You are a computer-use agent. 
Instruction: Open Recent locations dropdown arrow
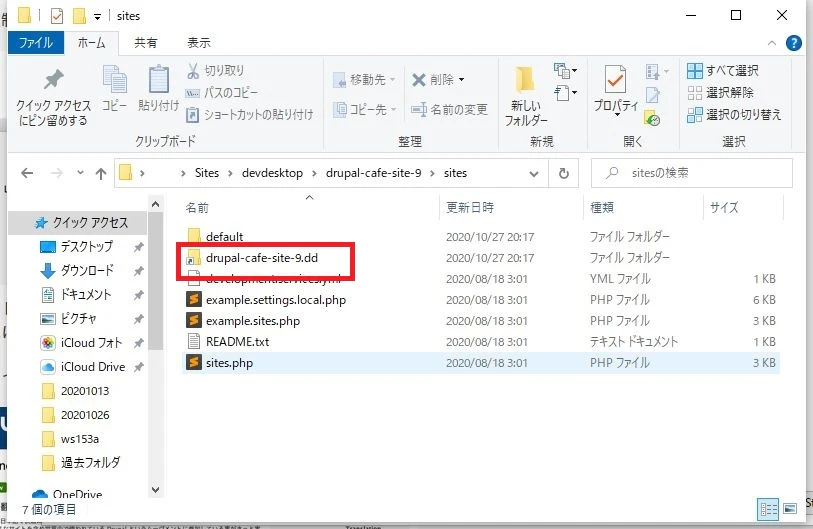click(x=80, y=173)
